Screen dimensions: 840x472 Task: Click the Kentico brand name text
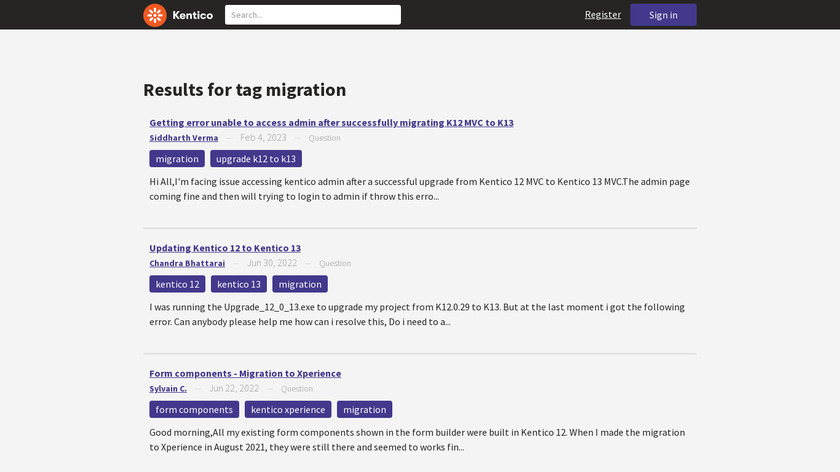pyautogui.click(x=193, y=15)
